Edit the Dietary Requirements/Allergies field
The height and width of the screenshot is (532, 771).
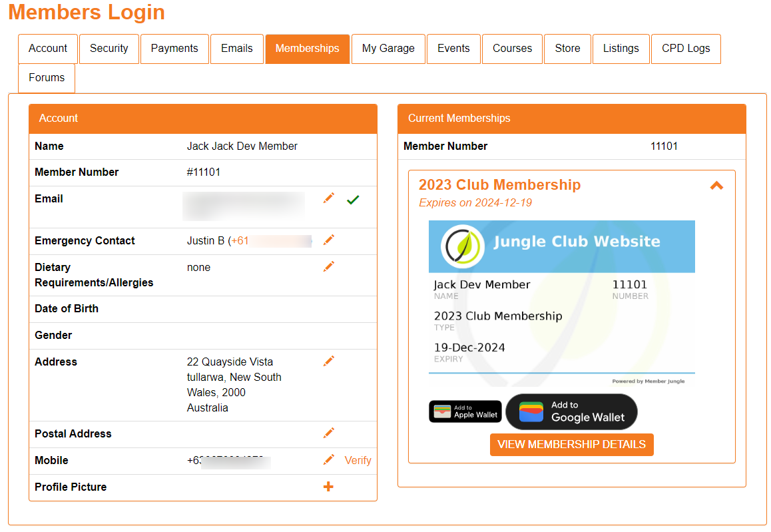pyautogui.click(x=328, y=266)
